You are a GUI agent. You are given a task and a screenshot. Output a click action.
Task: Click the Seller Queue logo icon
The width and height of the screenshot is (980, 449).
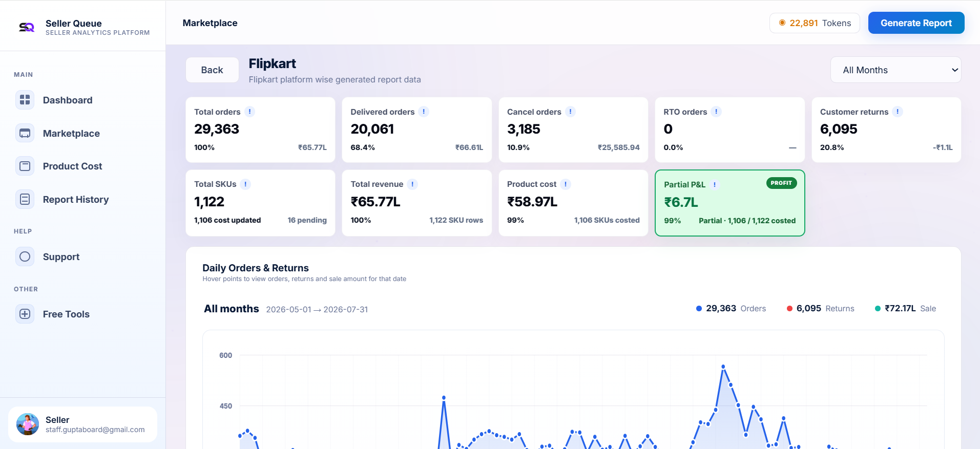(x=27, y=27)
